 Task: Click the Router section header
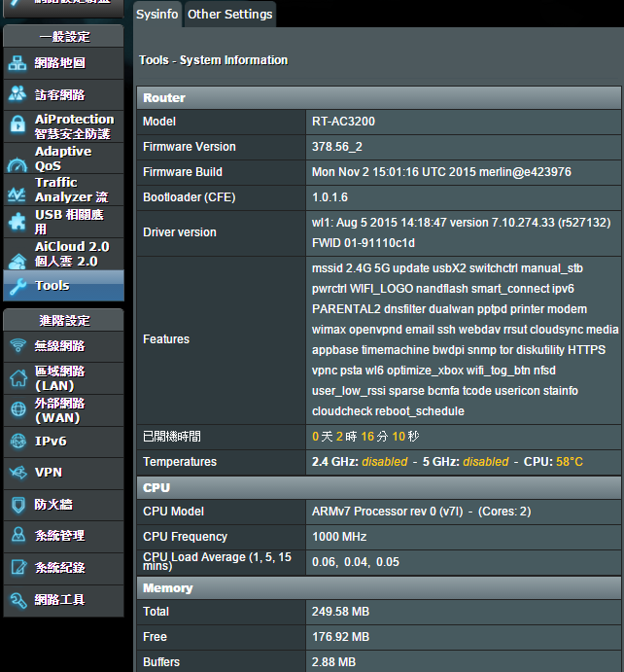point(379,97)
